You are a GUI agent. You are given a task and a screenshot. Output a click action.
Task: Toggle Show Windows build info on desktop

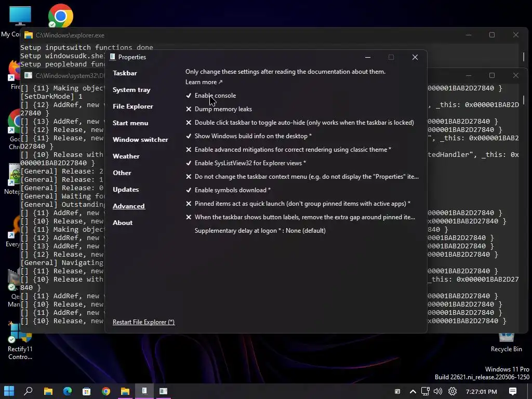point(249,136)
